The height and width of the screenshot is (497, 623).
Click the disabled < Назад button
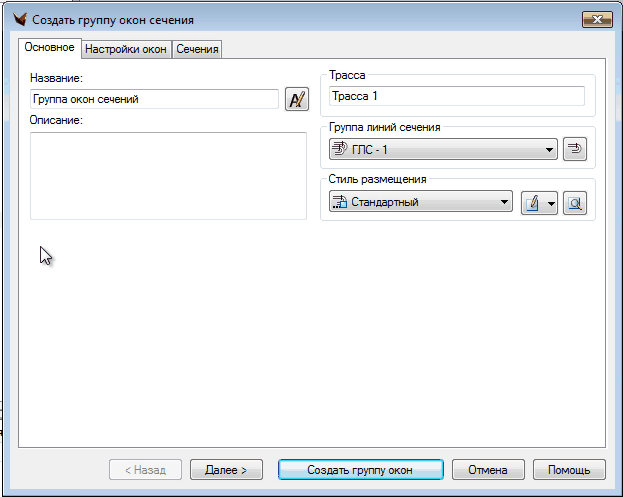[x=145, y=470]
